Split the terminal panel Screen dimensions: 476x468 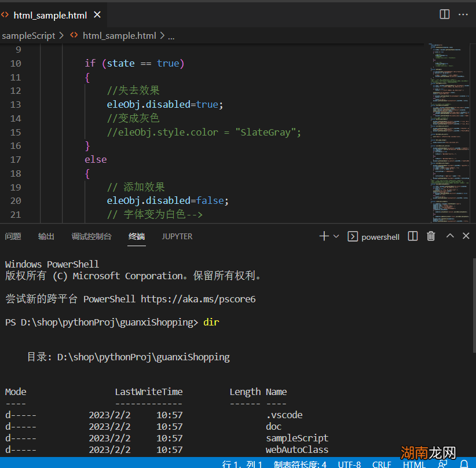pos(413,236)
